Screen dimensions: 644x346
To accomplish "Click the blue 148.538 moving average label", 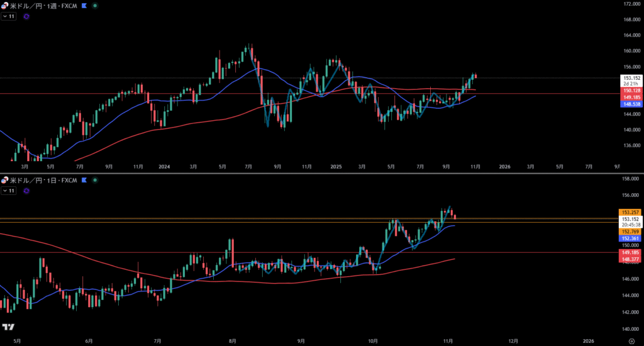I will tap(631, 104).
